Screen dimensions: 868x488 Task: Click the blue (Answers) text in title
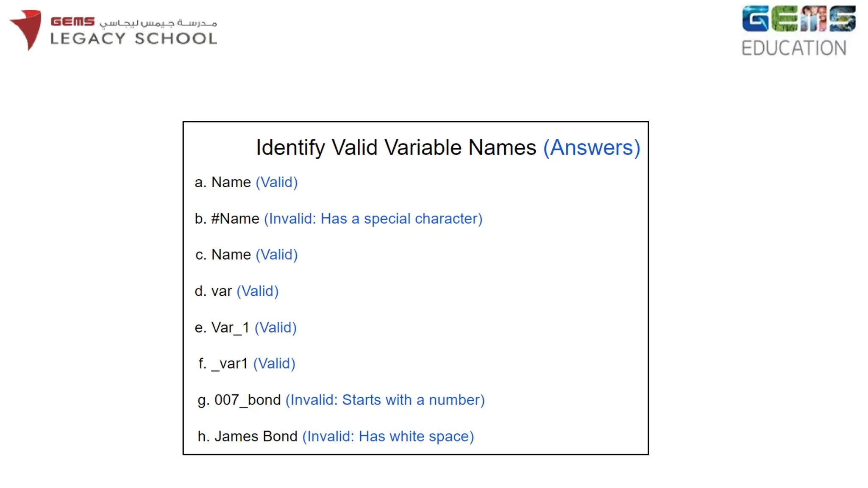(x=592, y=148)
